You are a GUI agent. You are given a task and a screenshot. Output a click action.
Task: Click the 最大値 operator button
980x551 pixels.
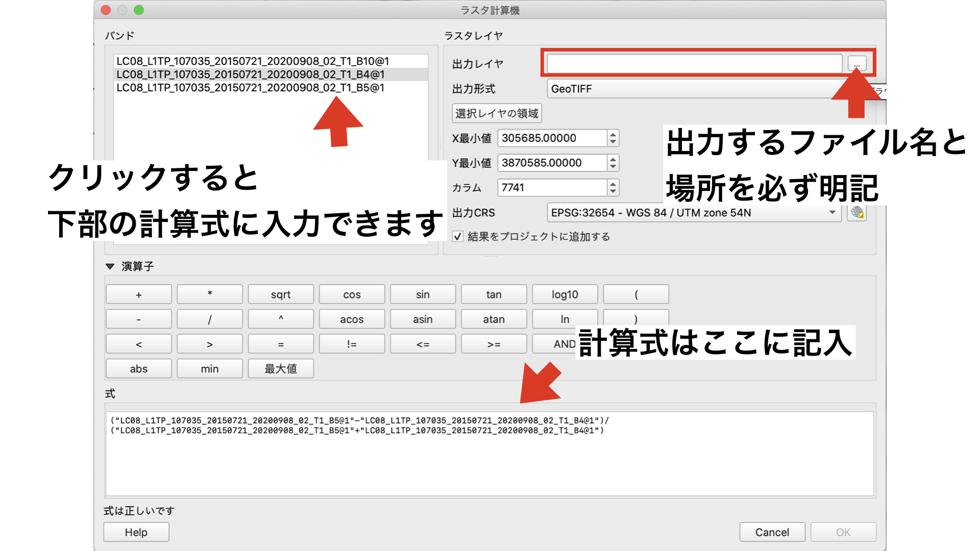coord(281,368)
